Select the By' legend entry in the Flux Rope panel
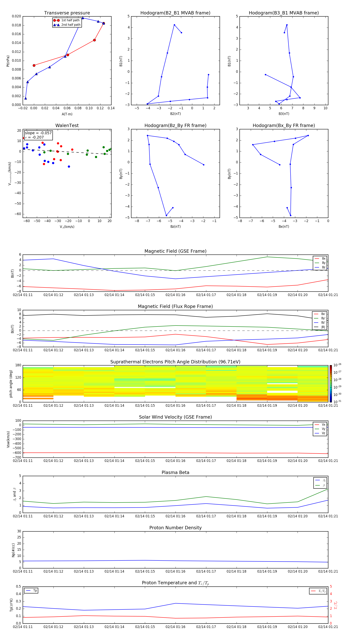The image size is (351, 644). click(320, 318)
